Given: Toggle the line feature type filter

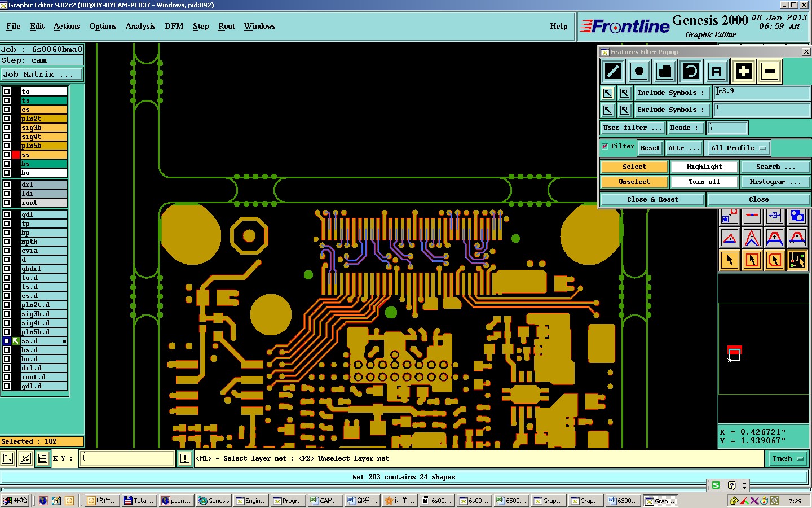Looking at the screenshot, I should pos(613,71).
